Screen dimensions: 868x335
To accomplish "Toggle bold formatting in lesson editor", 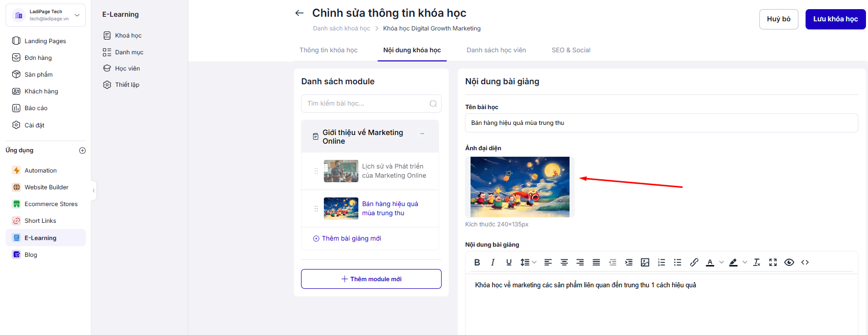I will click(x=477, y=262).
